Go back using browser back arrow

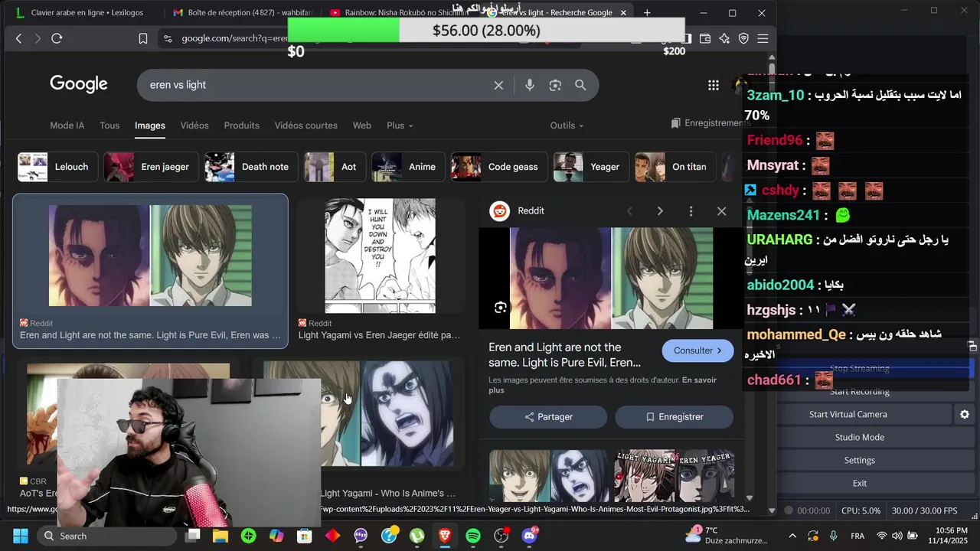(18, 38)
